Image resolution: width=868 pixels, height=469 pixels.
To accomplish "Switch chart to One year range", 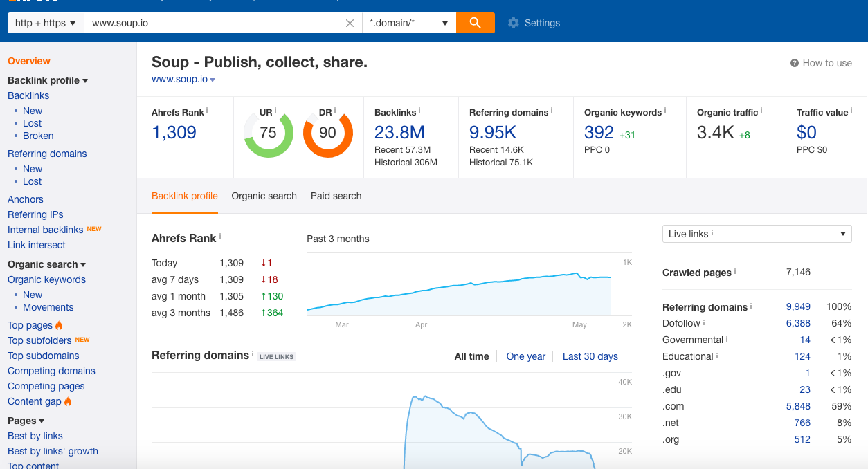I will (x=526, y=356).
